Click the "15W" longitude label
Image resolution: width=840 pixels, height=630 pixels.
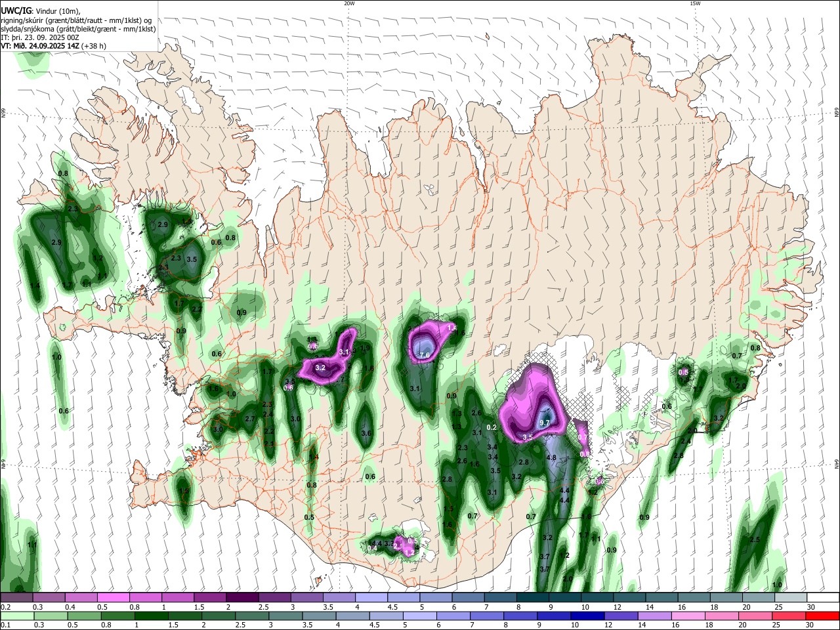click(x=695, y=3)
